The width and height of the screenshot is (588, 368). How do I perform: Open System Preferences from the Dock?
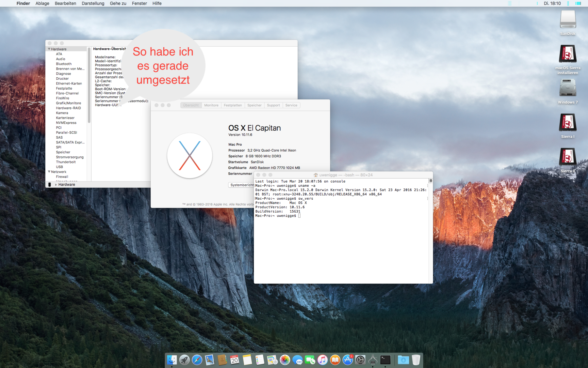pyautogui.click(x=360, y=360)
